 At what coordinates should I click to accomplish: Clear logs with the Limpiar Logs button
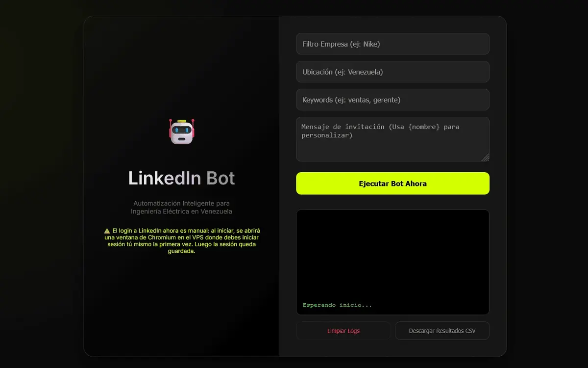click(343, 331)
